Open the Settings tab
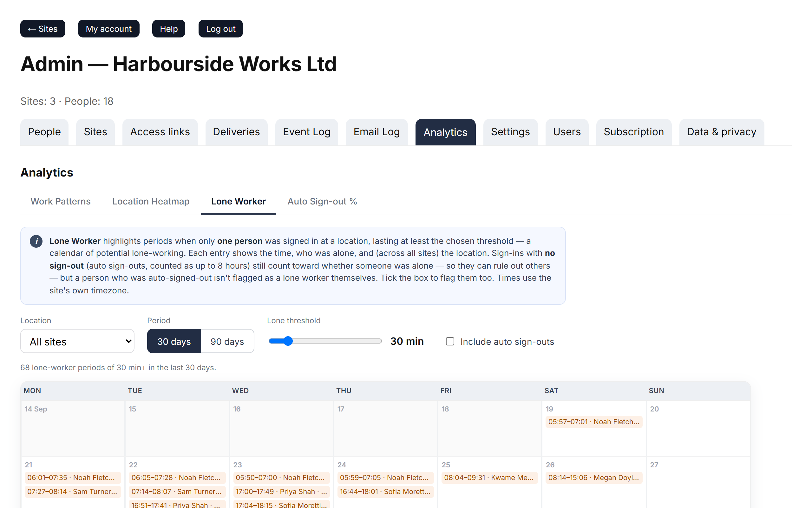The width and height of the screenshot is (812, 508). (510, 132)
